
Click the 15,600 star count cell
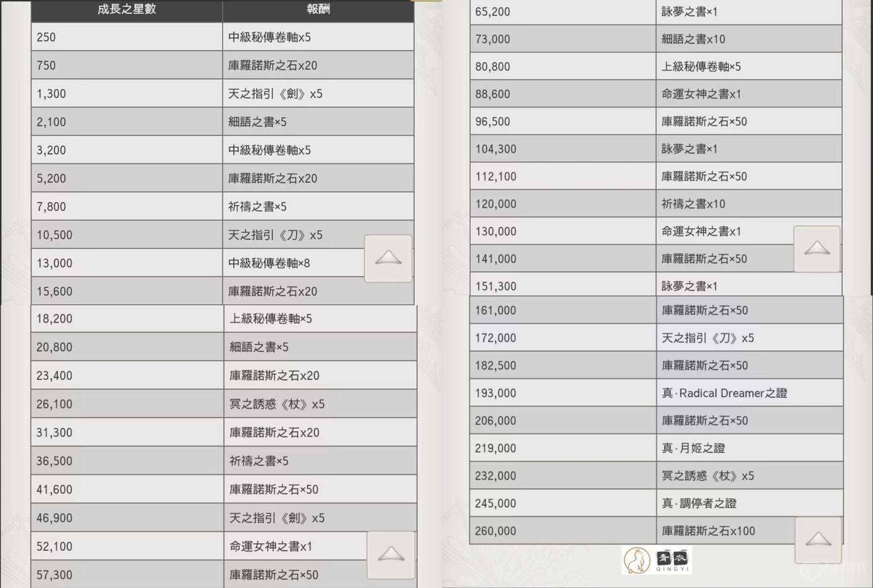click(x=126, y=291)
